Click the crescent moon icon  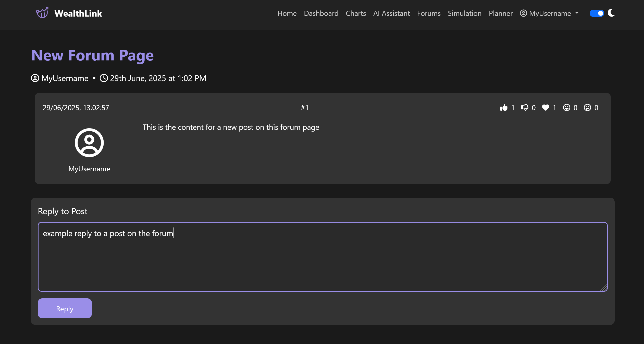pos(611,13)
